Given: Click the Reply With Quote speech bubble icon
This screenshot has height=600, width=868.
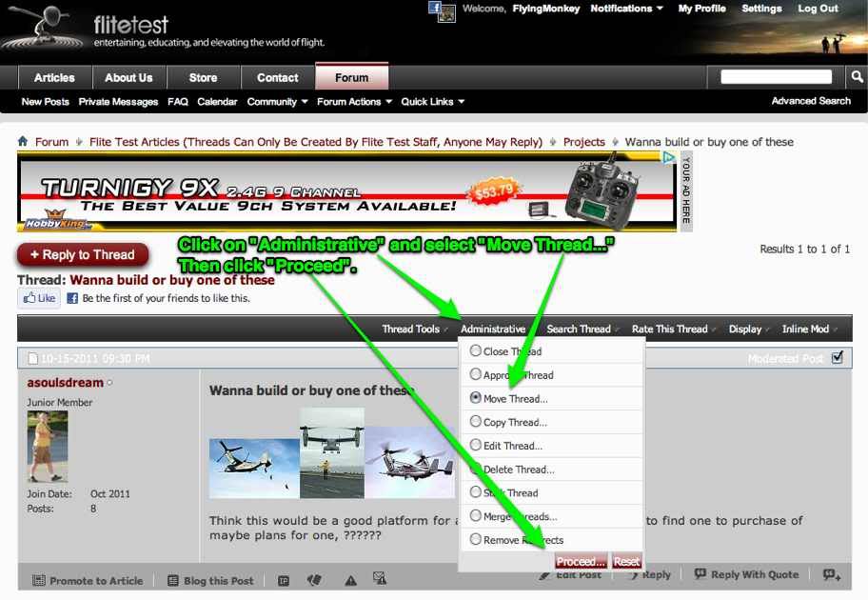Looking at the screenshot, I should (x=700, y=573).
